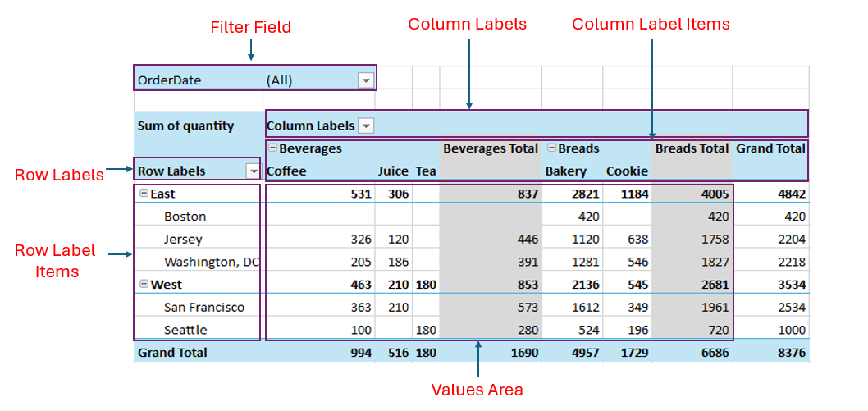Collapse the West row group
The height and width of the screenshot is (411, 868).
coord(144,284)
